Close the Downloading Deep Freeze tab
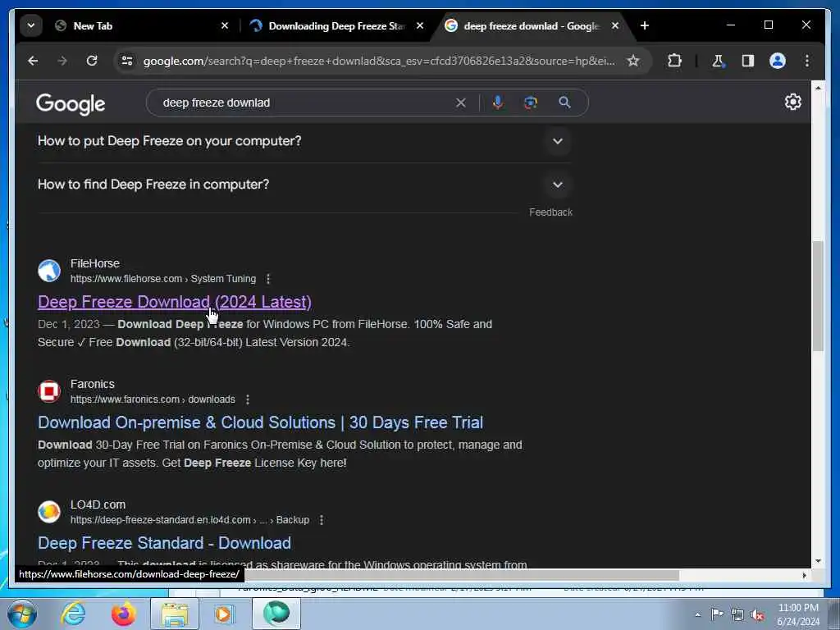Image resolution: width=840 pixels, height=630 pixels. click(420, 25)
